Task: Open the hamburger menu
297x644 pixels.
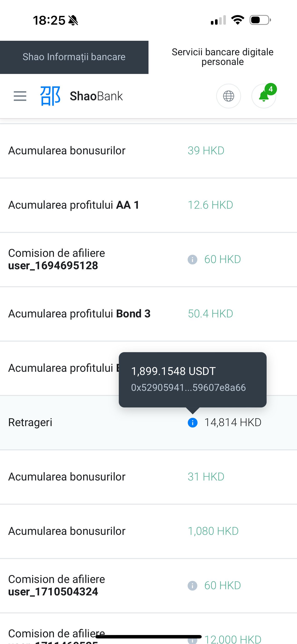Action: pyautogui.click(x=20, y=96)
